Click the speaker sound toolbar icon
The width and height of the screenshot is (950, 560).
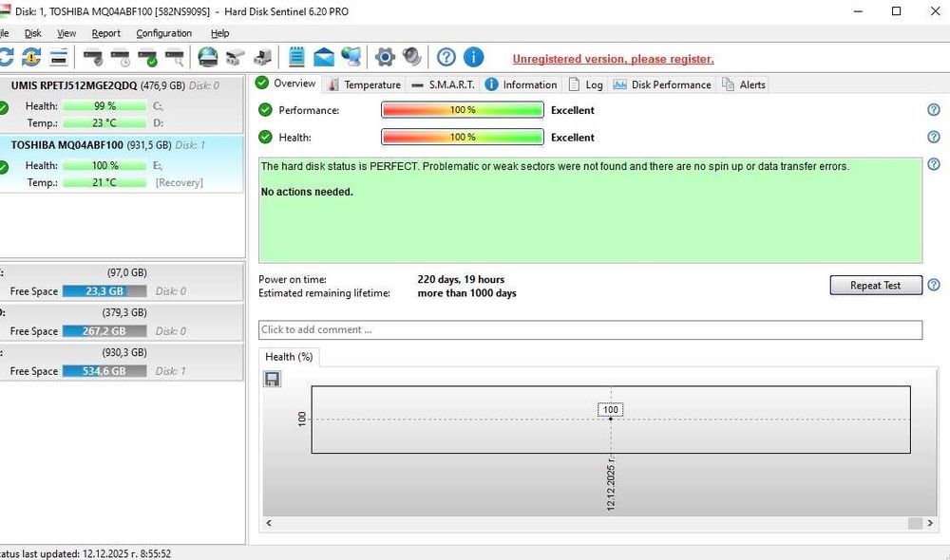(412, 57)
